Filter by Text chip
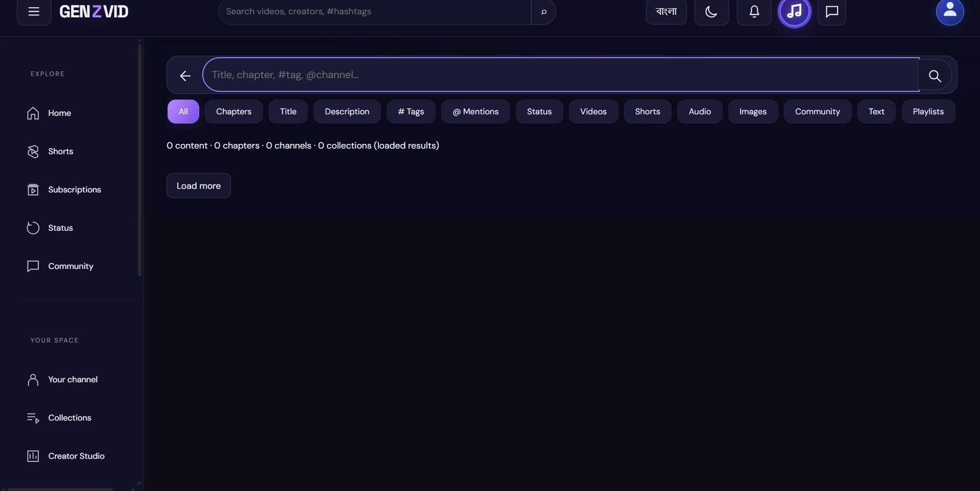Screen dimensions: 980x491 (876, 111)
